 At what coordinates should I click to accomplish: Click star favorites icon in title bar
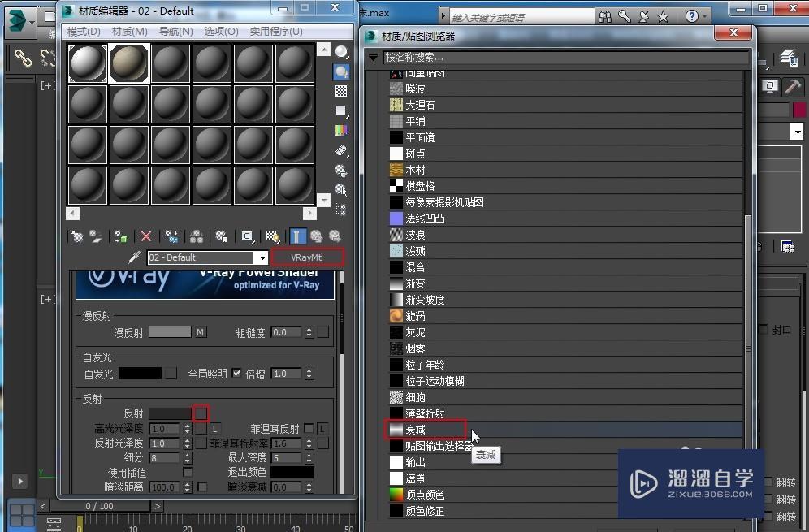[x=663, y=16]
